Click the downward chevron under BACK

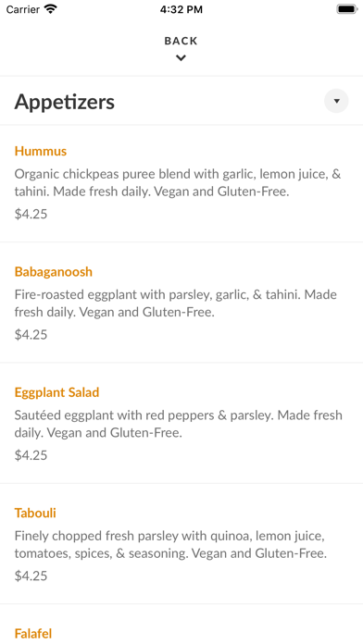181,58
